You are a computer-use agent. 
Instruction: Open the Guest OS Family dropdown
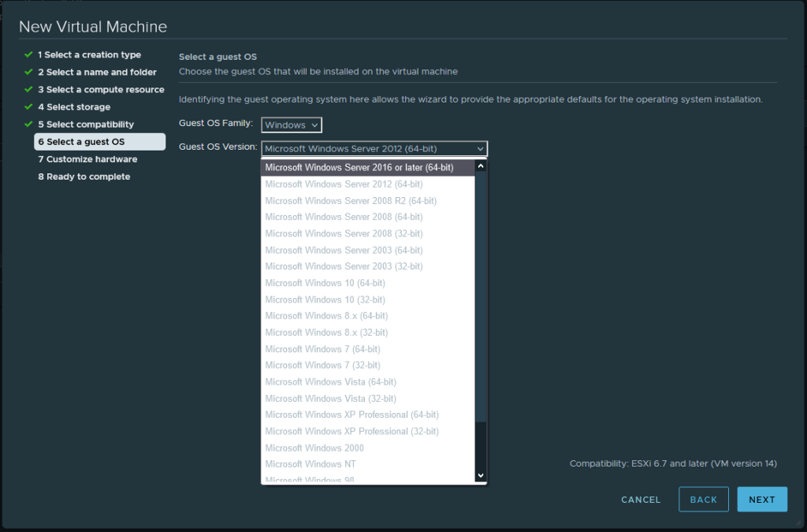(292, 125)
